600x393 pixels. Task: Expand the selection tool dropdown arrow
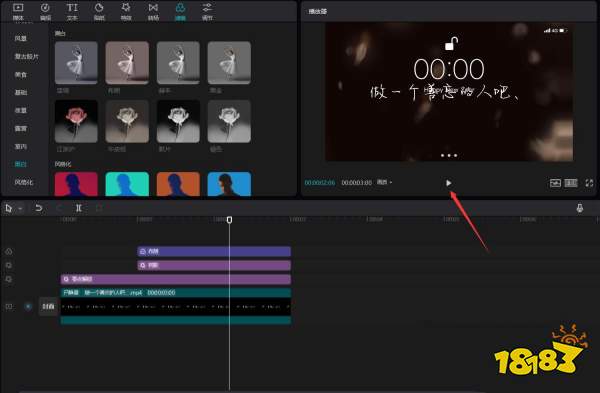(20, 209)
